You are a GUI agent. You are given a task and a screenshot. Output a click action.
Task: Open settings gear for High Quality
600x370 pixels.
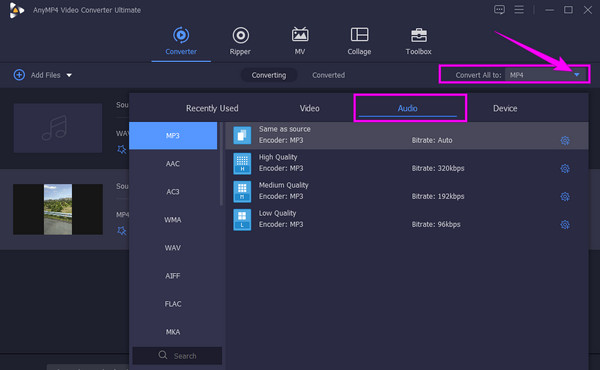pos(565,168)
